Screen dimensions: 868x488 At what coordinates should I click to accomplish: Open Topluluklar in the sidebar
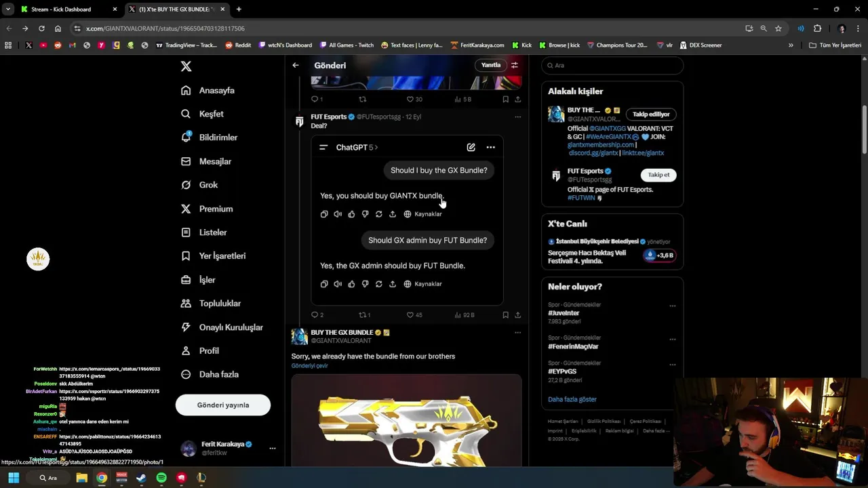coord(211,304)
